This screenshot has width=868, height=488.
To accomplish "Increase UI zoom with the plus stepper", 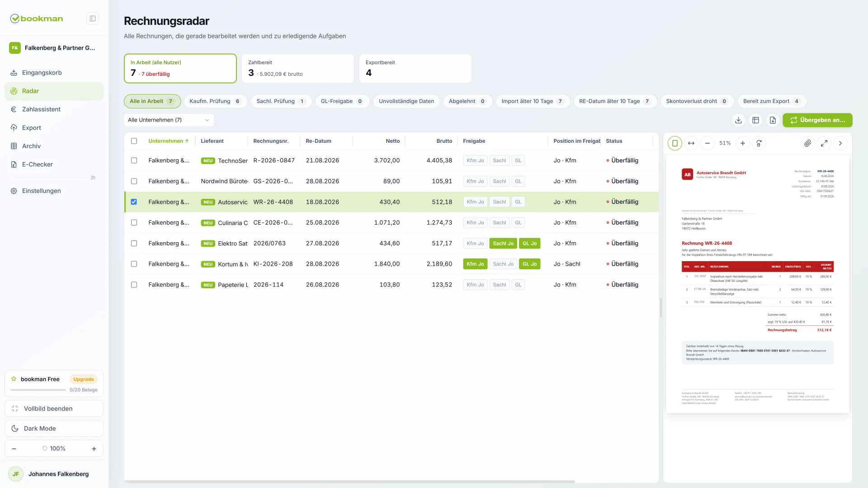I will tap(94, 449).
